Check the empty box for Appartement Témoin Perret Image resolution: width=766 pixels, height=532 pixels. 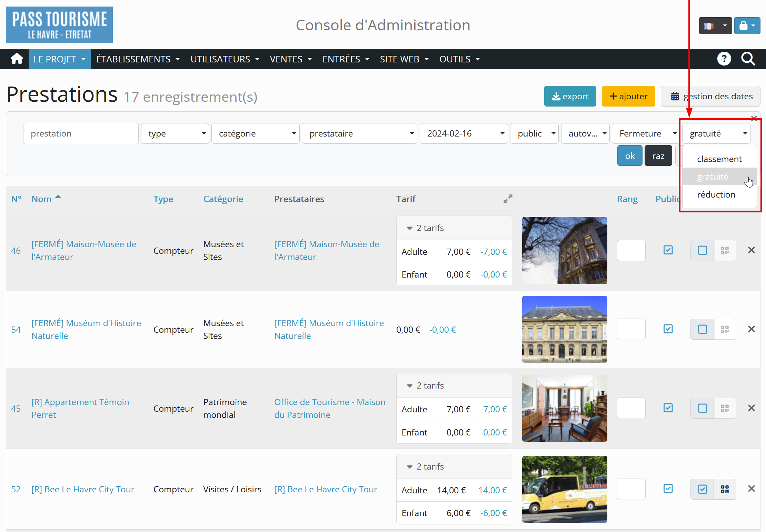pos(702,408)
